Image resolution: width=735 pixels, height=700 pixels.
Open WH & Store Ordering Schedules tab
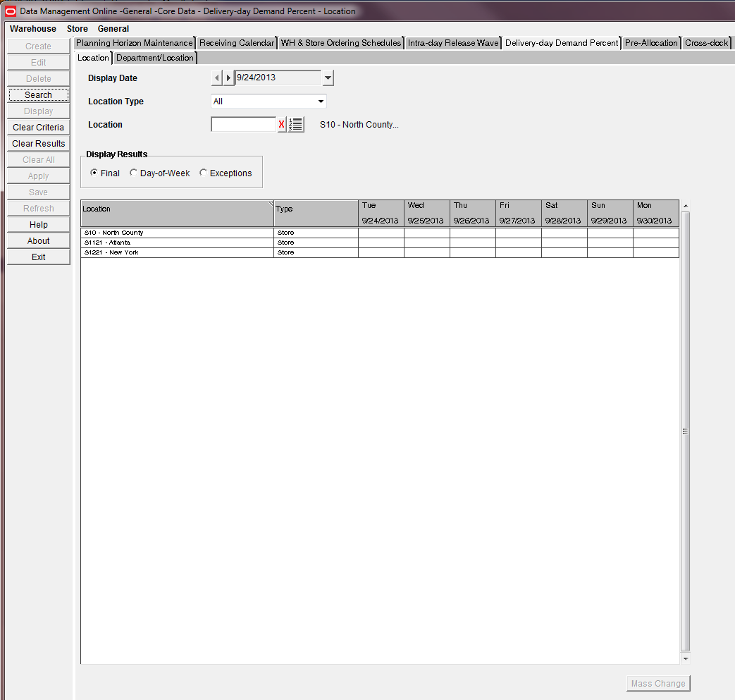341,43
